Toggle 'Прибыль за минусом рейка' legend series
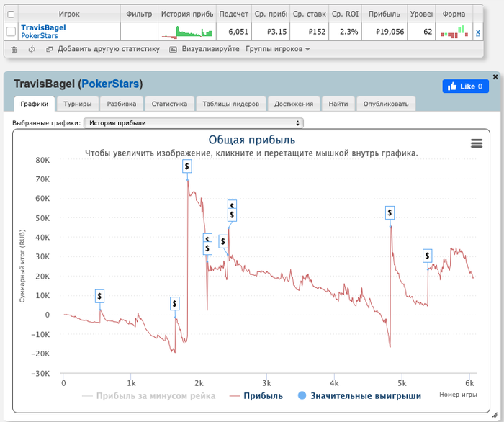Screen dimensions: 504x422 click(x=149, y=395)
